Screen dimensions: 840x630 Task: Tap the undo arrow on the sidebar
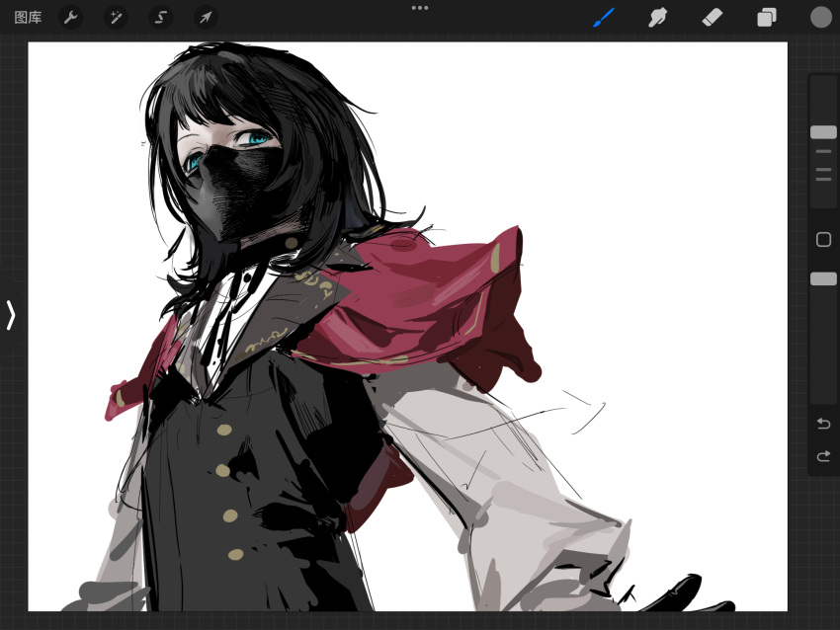[825, 424]
